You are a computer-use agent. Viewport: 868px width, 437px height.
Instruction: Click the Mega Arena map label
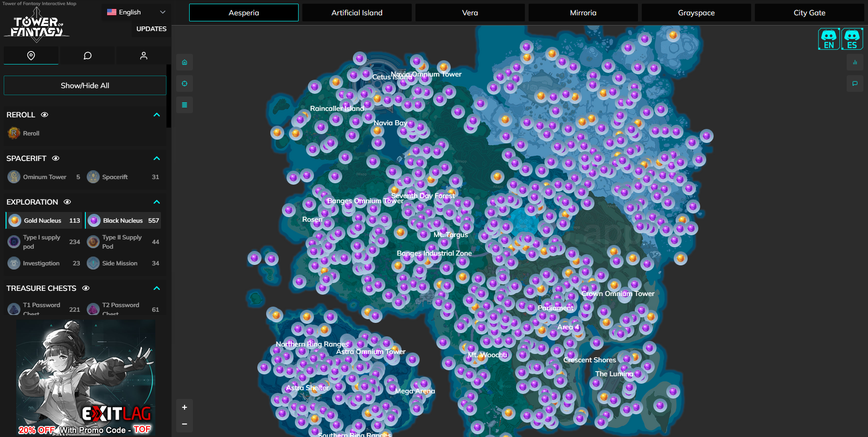pos(415,391)
